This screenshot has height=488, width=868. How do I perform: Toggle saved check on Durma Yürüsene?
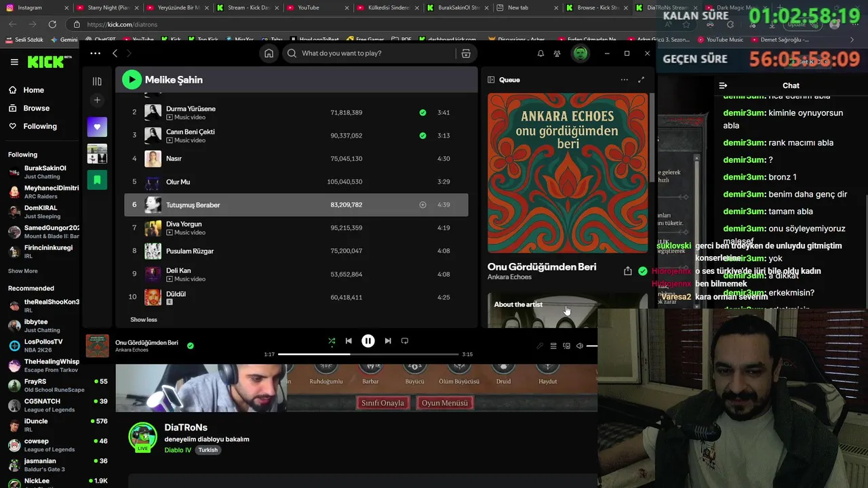[x=422, y=113]
